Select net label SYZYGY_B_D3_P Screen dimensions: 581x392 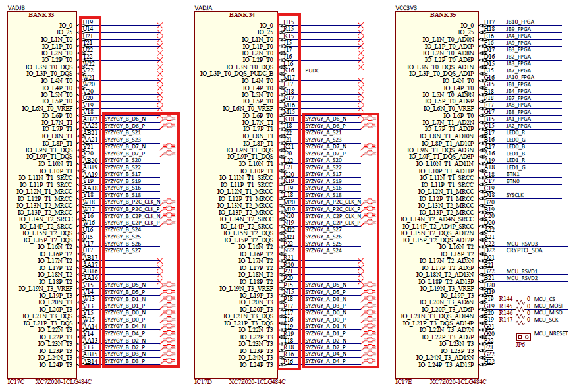tap(125, 361)
